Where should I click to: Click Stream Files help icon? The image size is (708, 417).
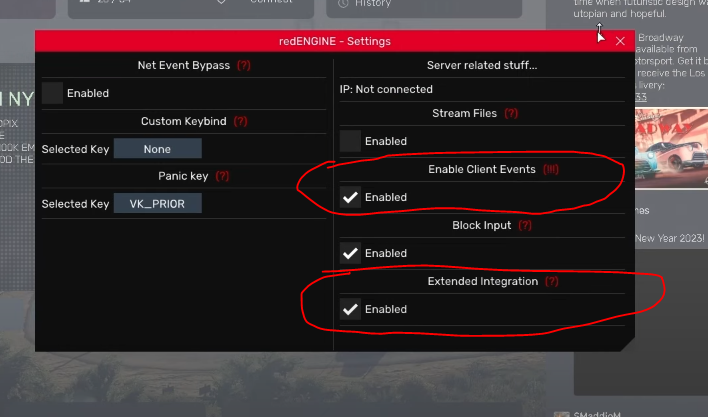(x=511, y=114)
